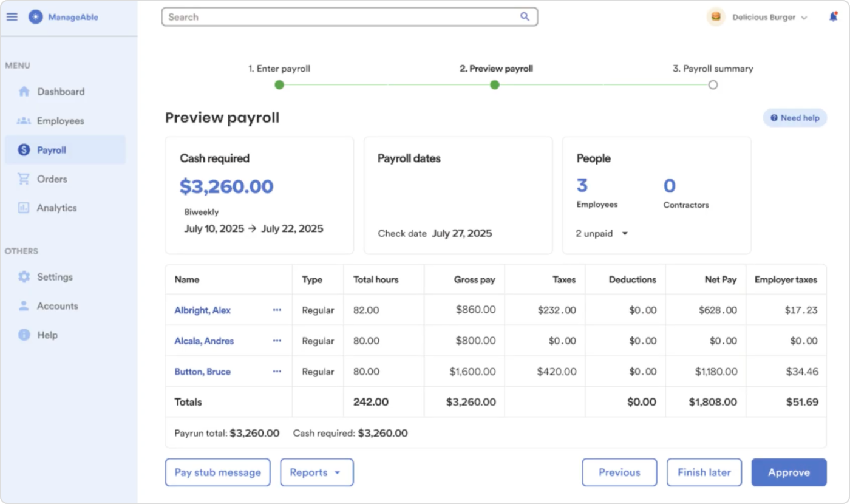This screenshot has height=504, width=850.
Task: Expand the 2 unpaid dropdown
Action: [624, 233]
